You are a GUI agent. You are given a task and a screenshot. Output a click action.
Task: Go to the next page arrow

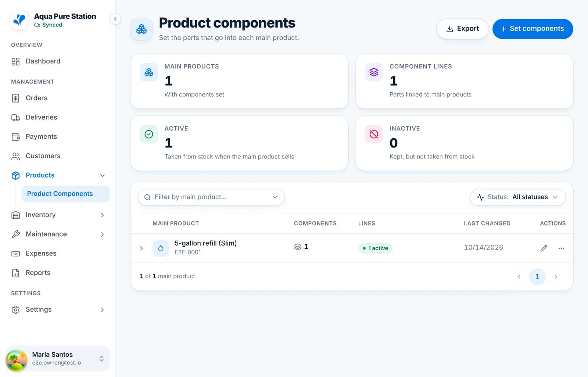tap(556, 277)
